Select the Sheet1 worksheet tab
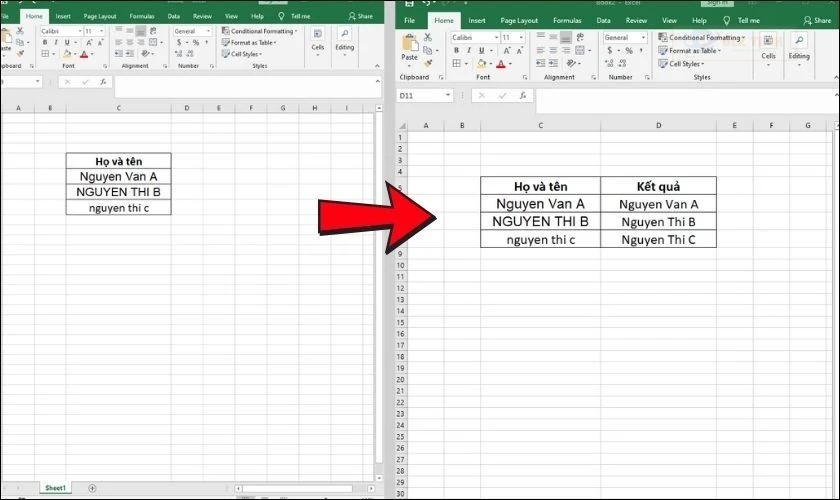The height and width of the screenshot is (500, 840). 55,488
